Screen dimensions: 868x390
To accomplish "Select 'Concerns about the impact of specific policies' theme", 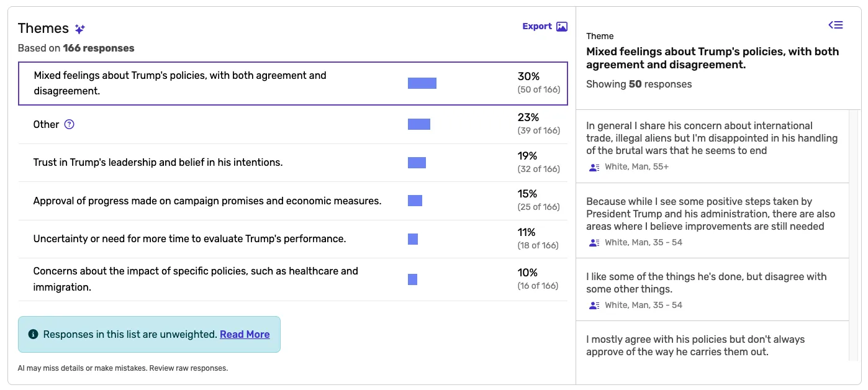I will (x=196, y=279).
